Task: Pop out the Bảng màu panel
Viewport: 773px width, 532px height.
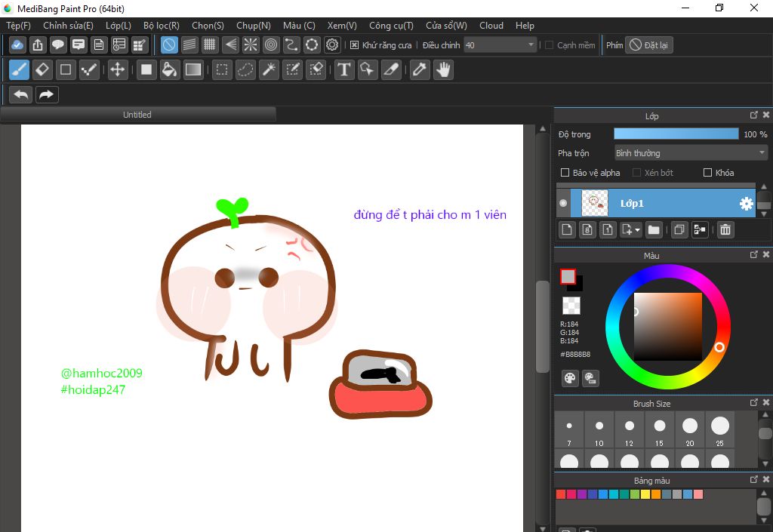Action: point(754,479)
